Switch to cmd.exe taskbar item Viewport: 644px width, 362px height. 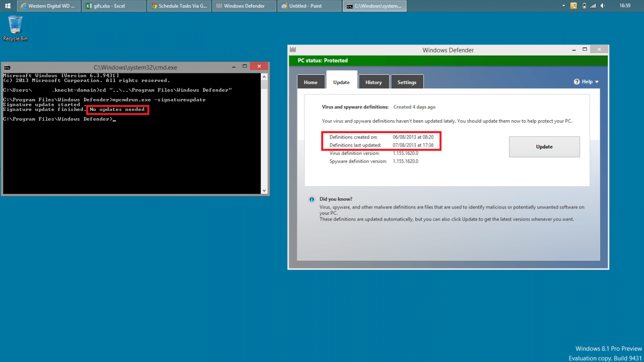coord(375,6)
